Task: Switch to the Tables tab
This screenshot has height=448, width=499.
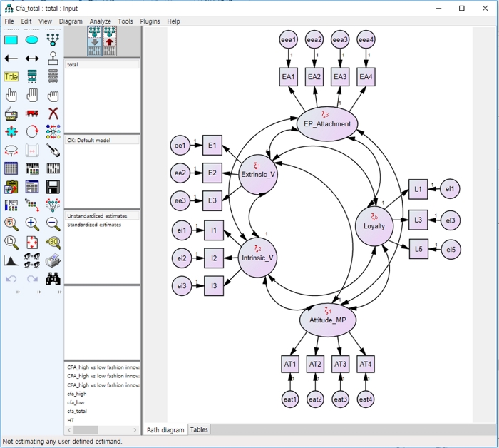Action: (x=199, y=429)
